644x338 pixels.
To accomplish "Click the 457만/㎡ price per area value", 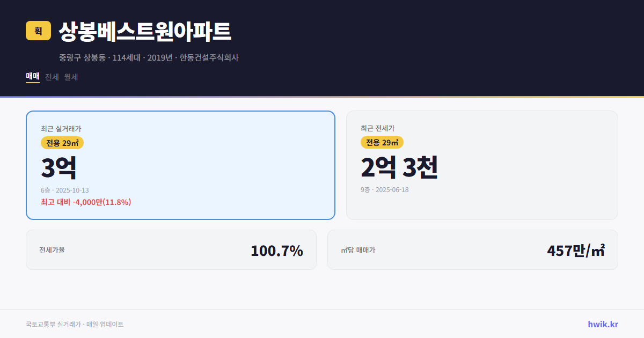I will (x=575, y=249).
